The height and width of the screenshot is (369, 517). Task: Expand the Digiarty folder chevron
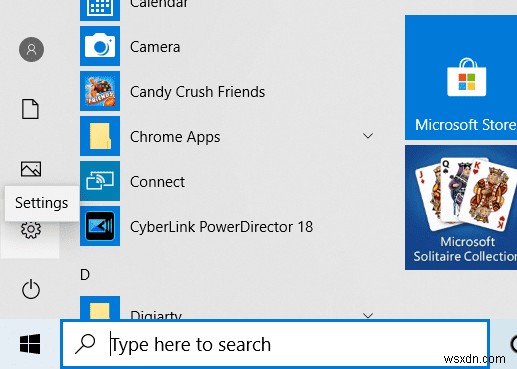pyautogui.click(x=368, y=315)
